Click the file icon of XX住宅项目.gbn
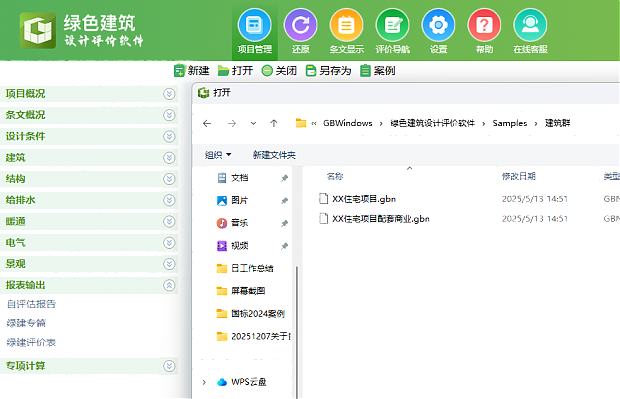Viewport: 620px width, 399px height. (x=323, y=199)
